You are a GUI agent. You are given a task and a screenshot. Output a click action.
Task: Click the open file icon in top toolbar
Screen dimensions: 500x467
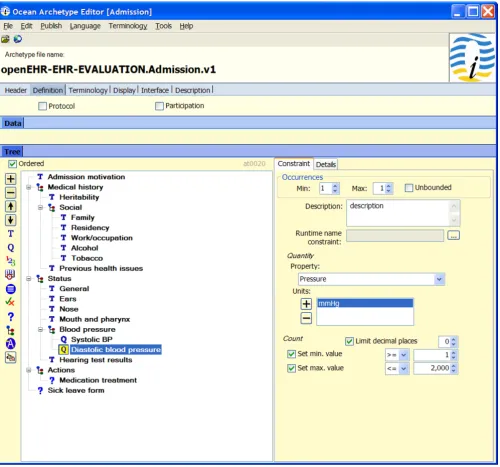tap(5, 39)
